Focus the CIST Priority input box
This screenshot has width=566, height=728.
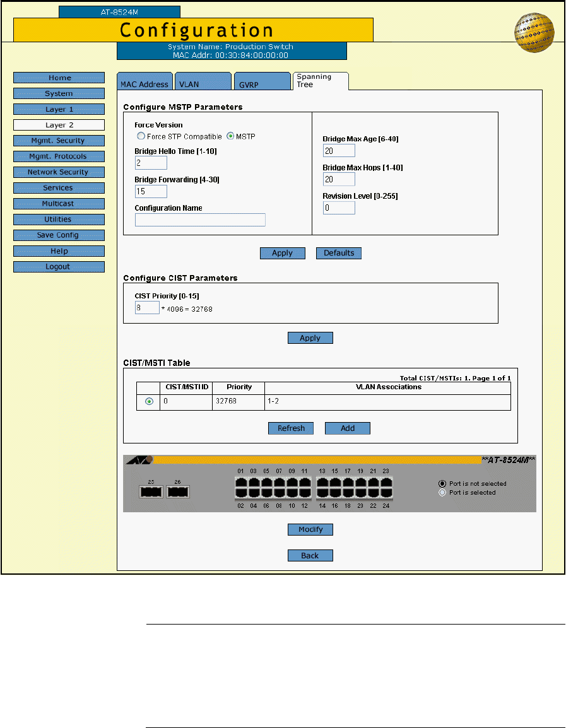click(147, 307)
